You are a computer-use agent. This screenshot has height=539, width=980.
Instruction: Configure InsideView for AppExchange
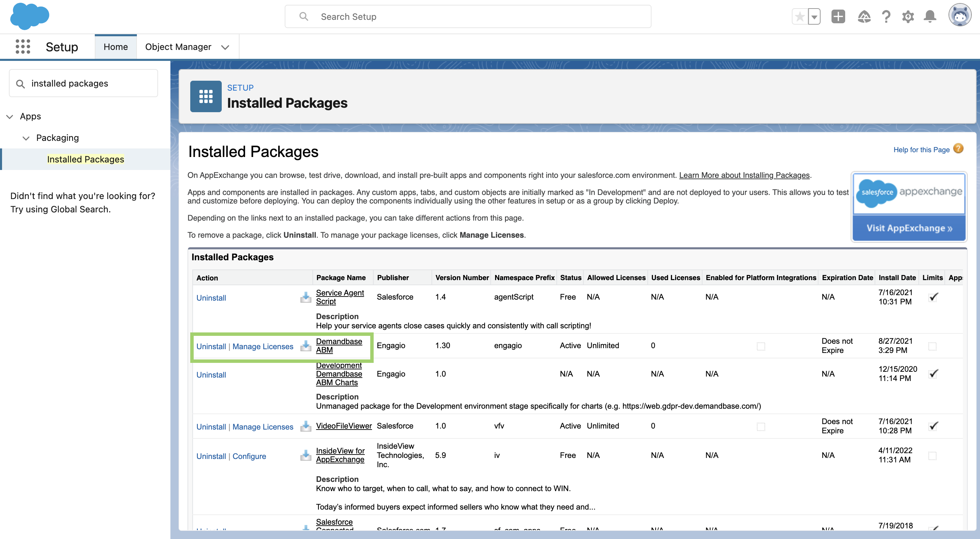(x=249, y=457)
